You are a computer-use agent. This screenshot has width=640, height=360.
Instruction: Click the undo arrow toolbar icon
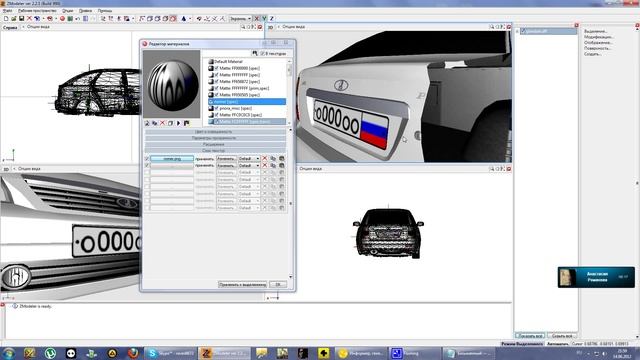78,18
